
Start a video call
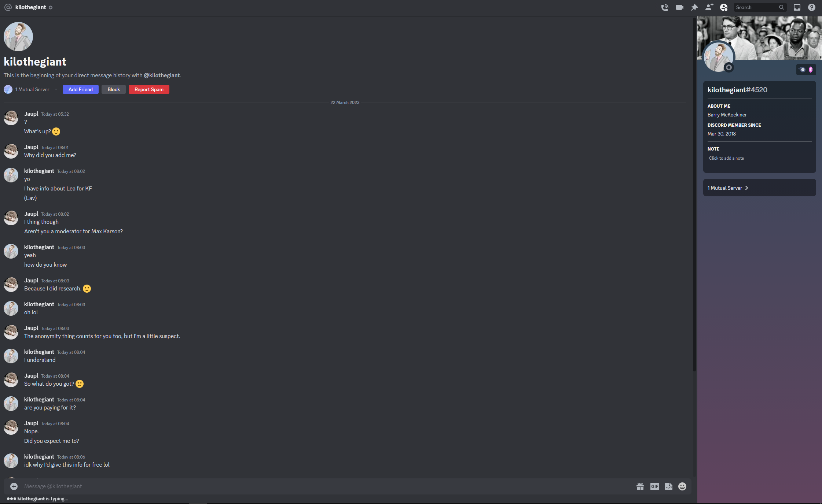(679, 7)
